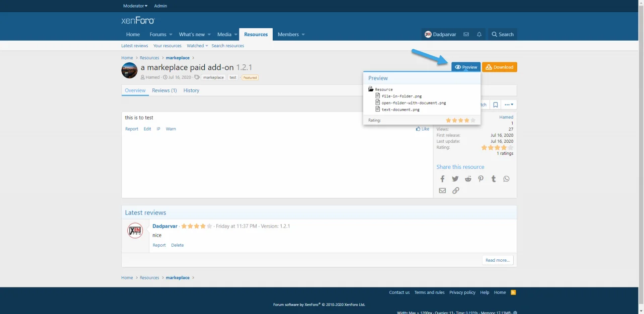Switch to the Reviews (1) tab
This screenshot has height=314, width=644.
164,90
